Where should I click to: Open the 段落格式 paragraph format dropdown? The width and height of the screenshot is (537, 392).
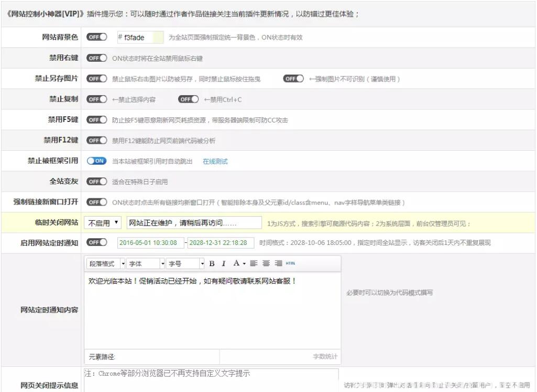click(105, 263)
